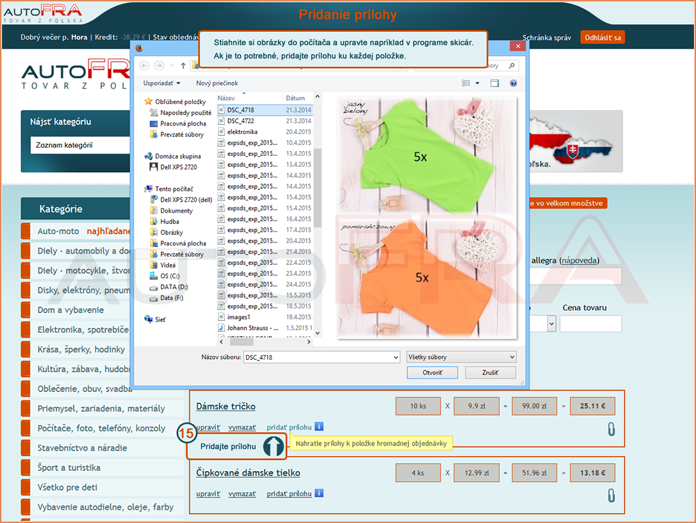Viewport: 696px width, 523px height.
Task: Open the Obrázky folder
Action: tap(171, 233)
